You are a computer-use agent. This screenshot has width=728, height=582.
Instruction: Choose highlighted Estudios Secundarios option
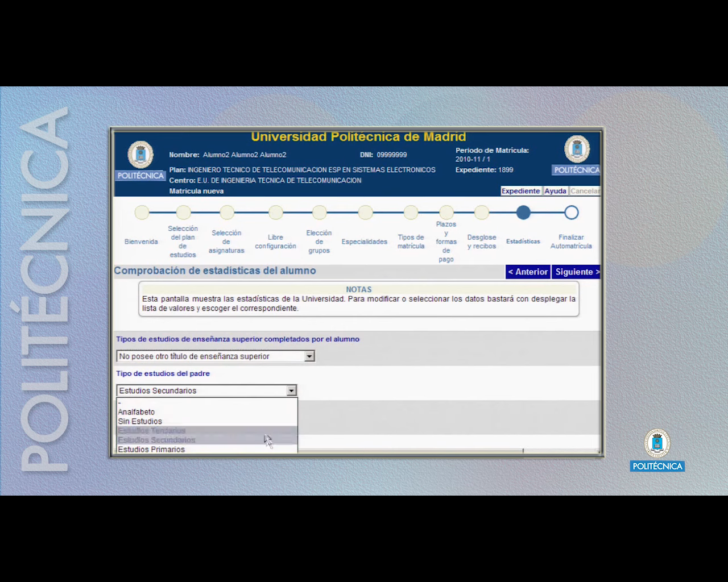pyautogui.click(x=207, y=440)
